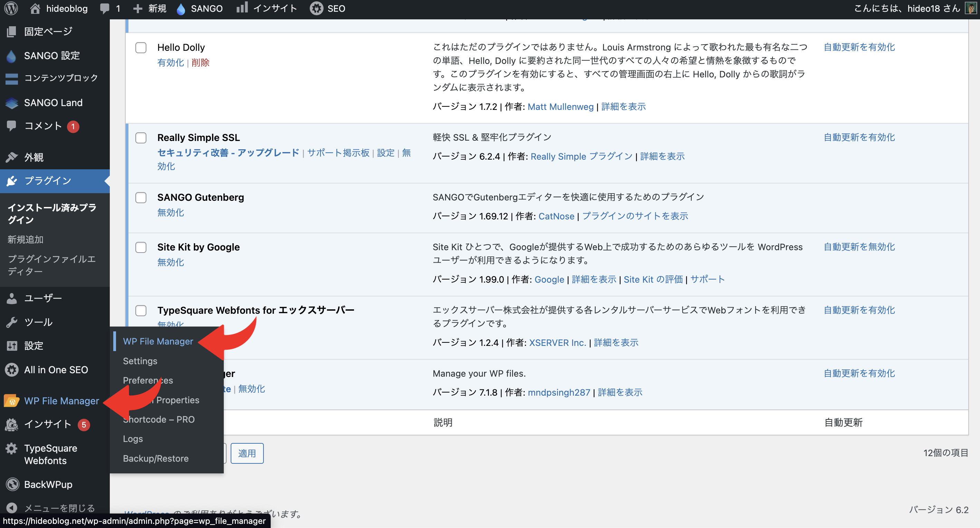Disable auto-update for Site Kit

[x=859, y=247]
